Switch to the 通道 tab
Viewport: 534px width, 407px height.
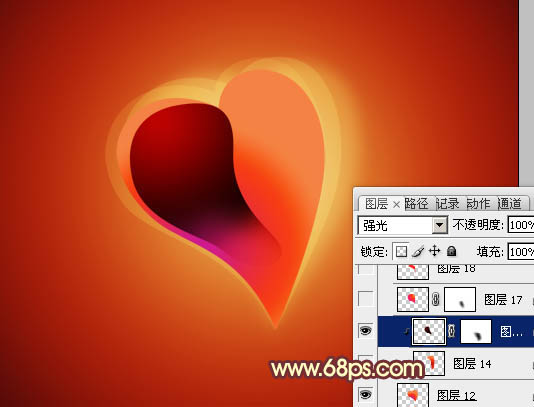(509, 204)
